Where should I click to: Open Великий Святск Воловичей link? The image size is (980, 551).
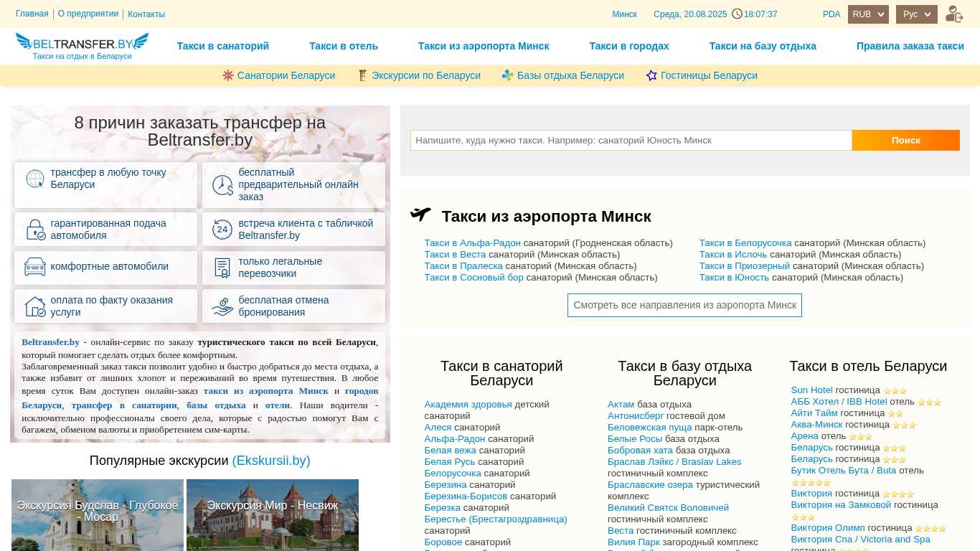[668, 508]
